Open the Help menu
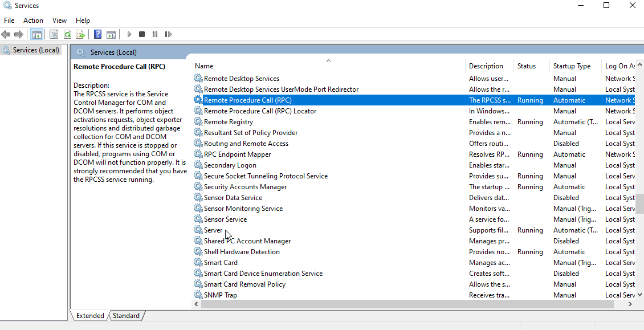The height and width of the screenshot is (330, 644). click(83, 21)
